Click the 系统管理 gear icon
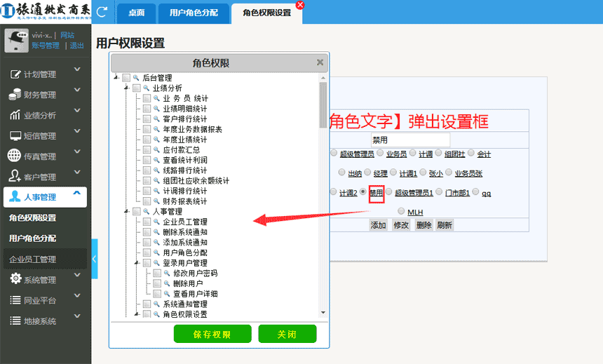The image size is (603, 364). coord(15,280)
